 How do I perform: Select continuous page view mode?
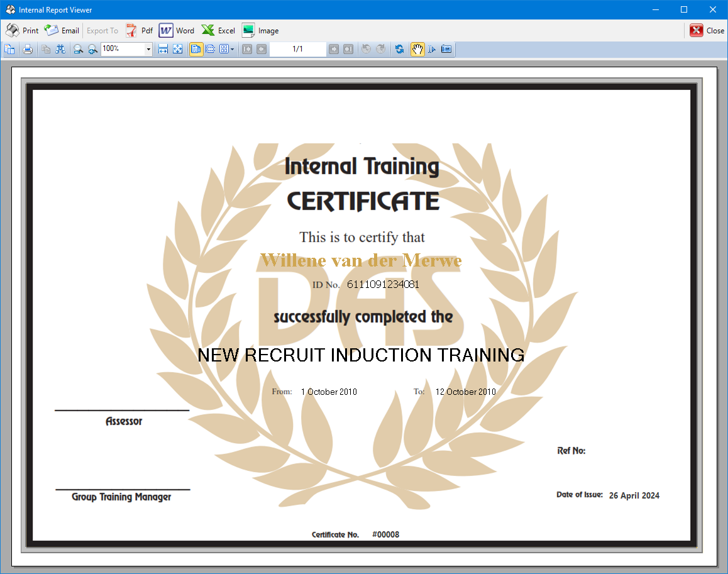[x=211, y=49]
